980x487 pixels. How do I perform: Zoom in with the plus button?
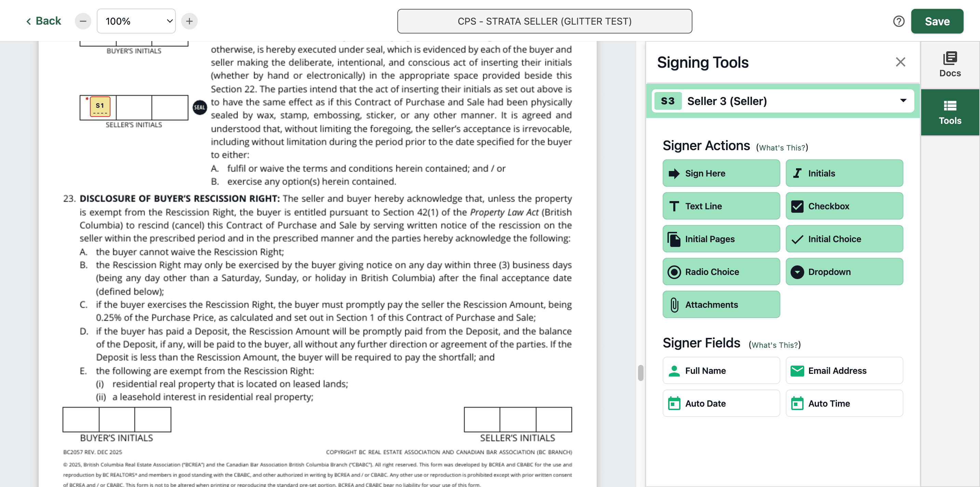[x=189, y=21]
